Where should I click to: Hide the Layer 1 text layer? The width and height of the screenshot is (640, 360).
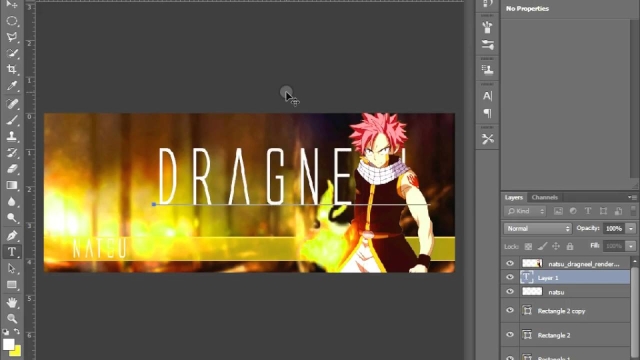pyautogui.click(x=510, y=278)
